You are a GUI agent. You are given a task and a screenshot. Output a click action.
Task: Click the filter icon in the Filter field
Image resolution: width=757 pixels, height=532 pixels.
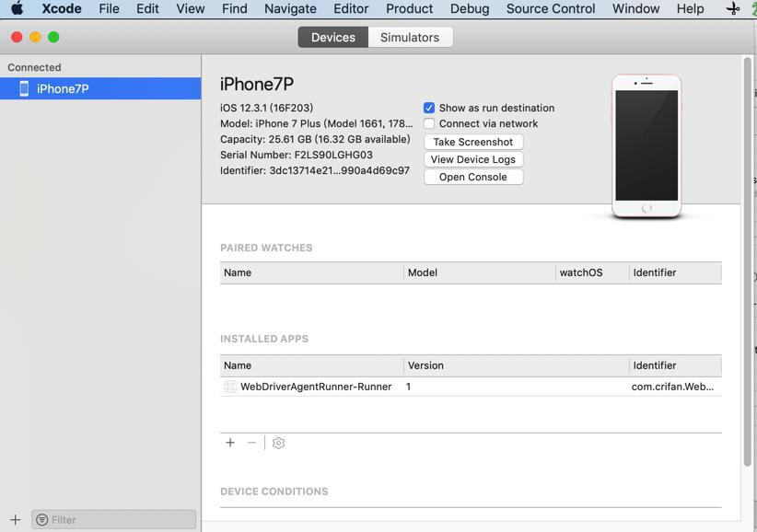42,519
